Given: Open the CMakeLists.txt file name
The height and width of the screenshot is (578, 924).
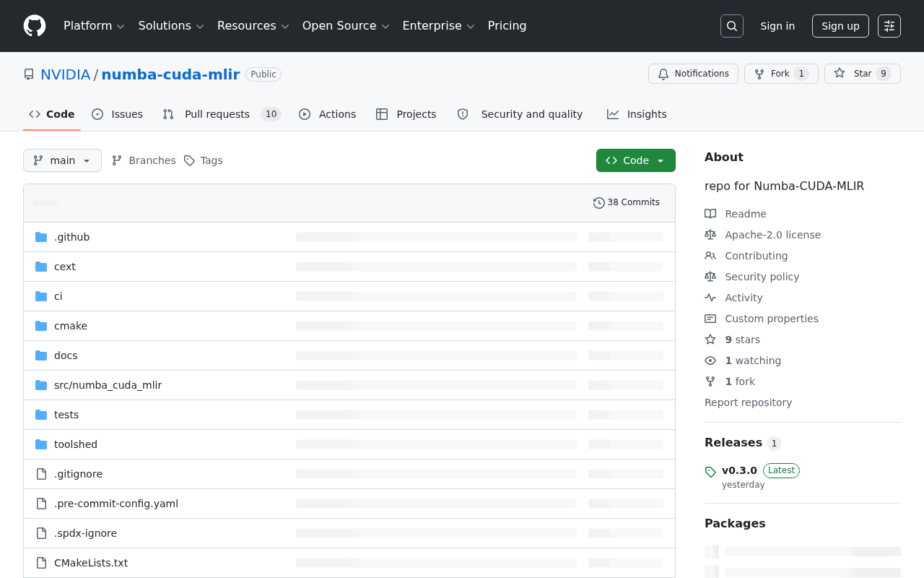Looking at the screenshot, I should [x=91, y=563].
